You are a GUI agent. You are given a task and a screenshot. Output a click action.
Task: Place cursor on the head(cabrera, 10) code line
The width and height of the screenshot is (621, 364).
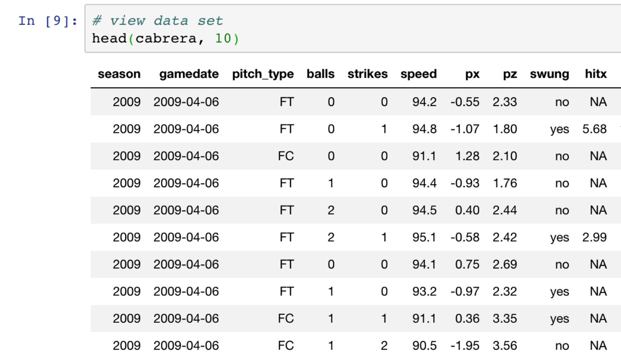pos(165,39)
